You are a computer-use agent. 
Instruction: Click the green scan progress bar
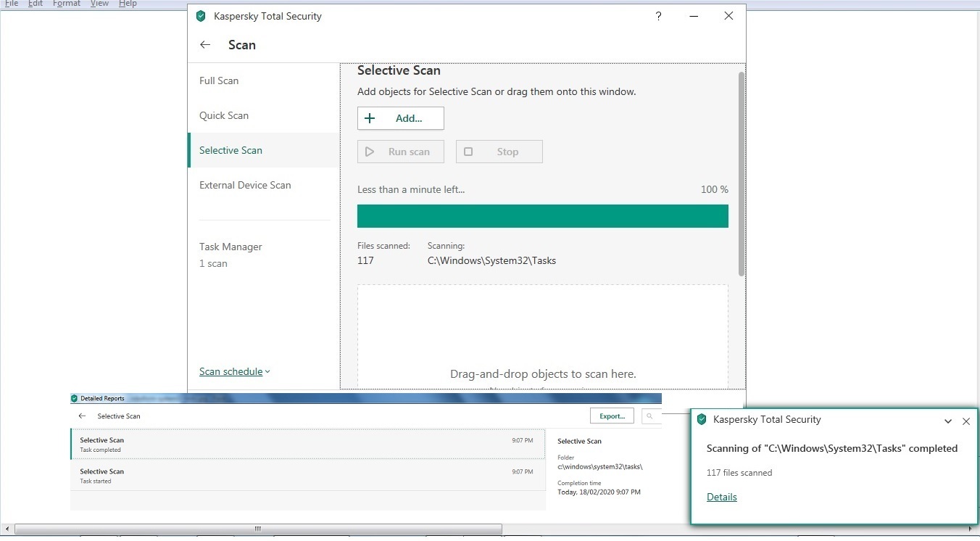click(x=543, y=216)
